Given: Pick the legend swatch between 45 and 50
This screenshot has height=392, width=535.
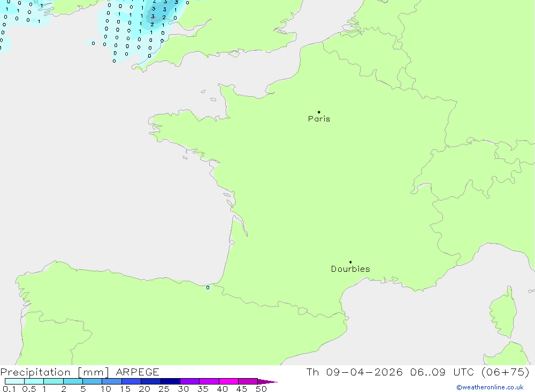Looking at the screenshot, I should point(248,381).
